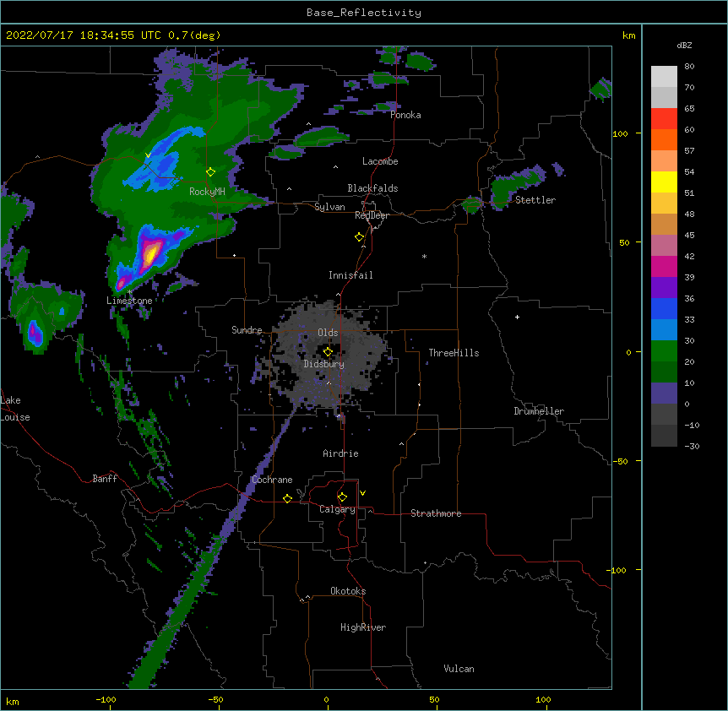Pick the purple swatch between 39 and 36
This screenshot has width=728, height=711.
[664, 288]
